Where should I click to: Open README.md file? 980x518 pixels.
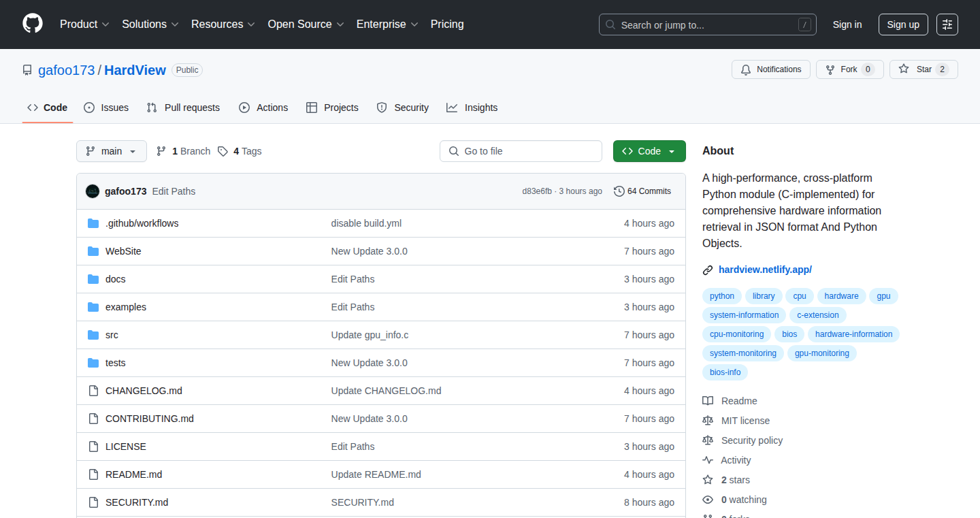click(x=133, y=474)
